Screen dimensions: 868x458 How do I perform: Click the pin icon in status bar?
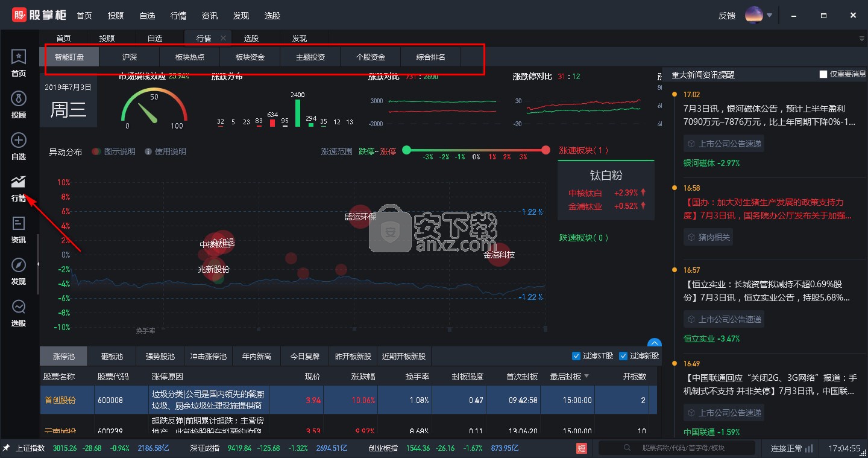tap(6, 448)
